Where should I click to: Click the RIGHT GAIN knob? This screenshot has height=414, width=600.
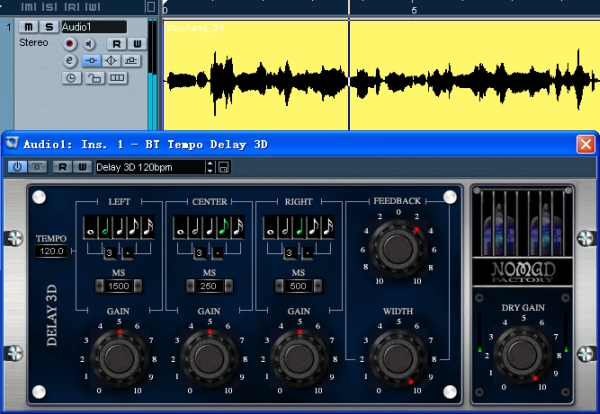299,358
